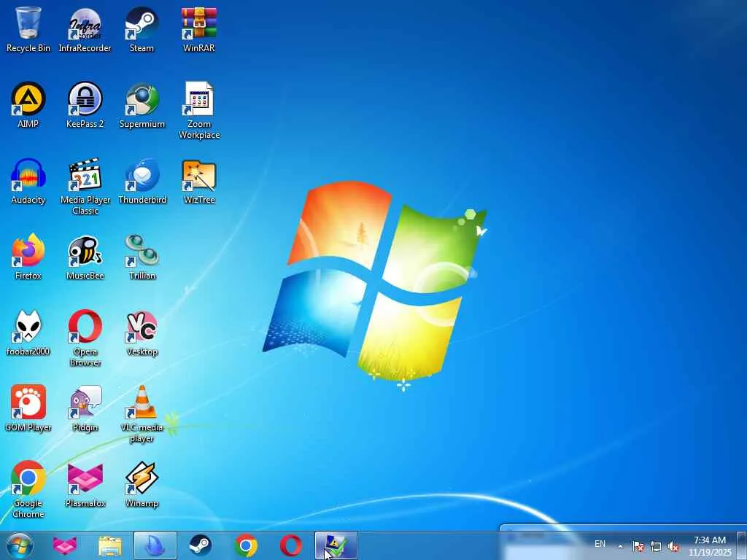Select the VLC media player shortcut

pos(142,413)
